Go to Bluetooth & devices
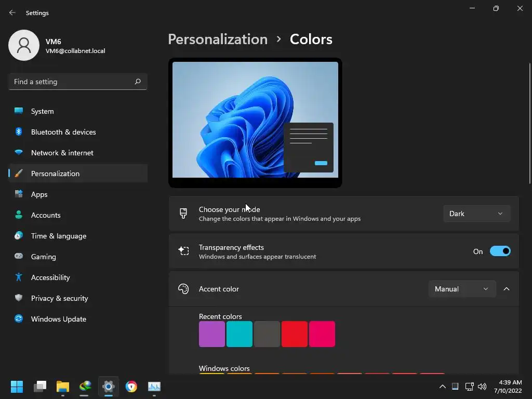This screenshot has width=532, height=399. click(x=78, y=132)
